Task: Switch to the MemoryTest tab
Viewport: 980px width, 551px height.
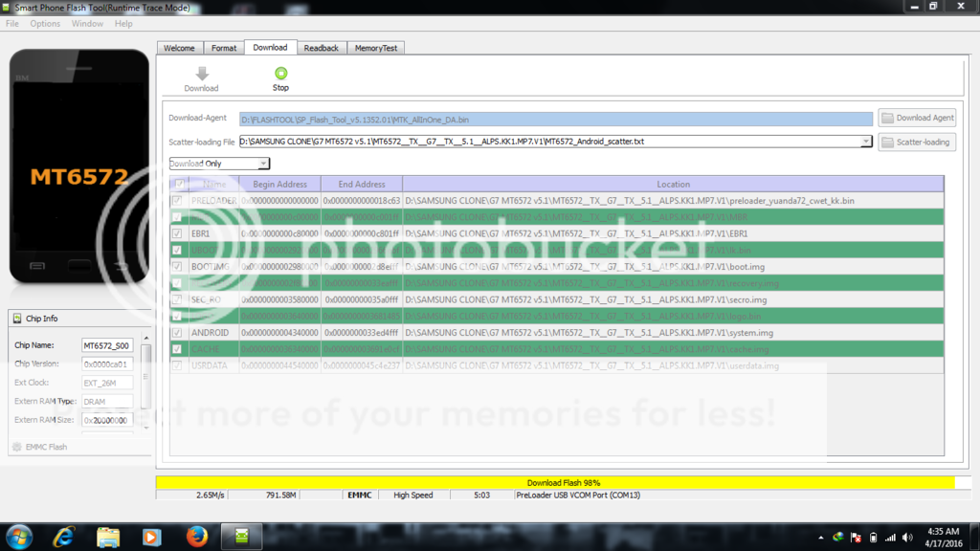Action: point(376,47)
